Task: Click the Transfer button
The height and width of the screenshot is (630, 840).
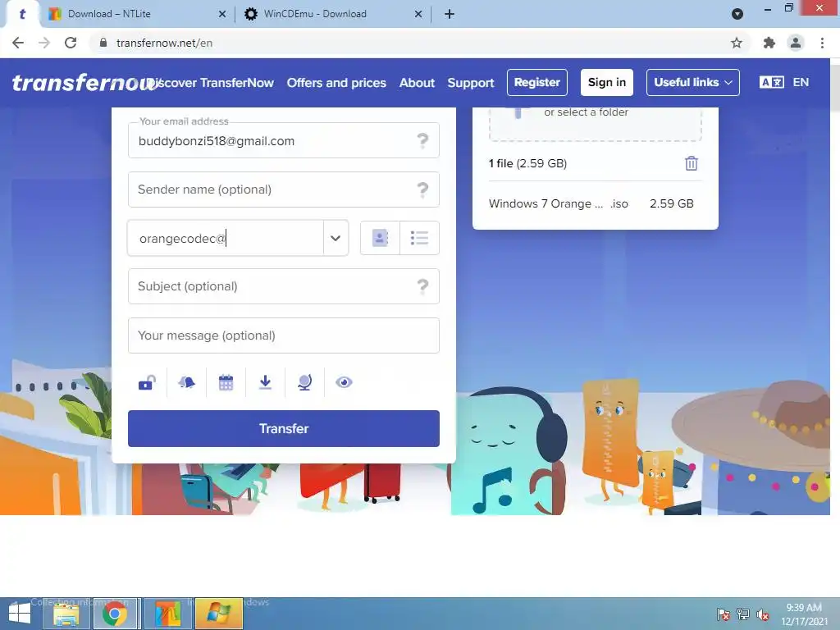Action: pos(283,428)
